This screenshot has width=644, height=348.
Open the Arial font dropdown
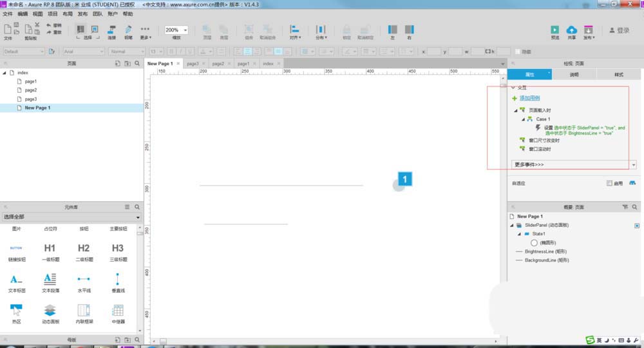[84, 52]
